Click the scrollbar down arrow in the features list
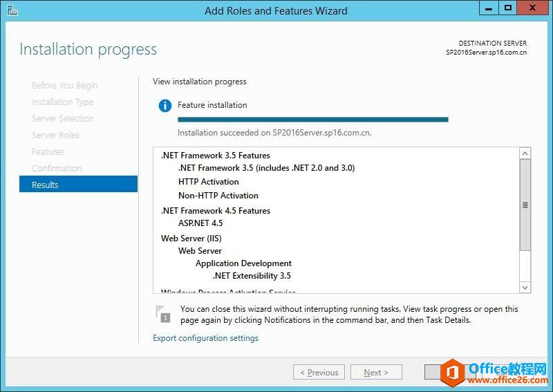The width and height of the screenshot is (553, 392). click(x=525, y=288)
